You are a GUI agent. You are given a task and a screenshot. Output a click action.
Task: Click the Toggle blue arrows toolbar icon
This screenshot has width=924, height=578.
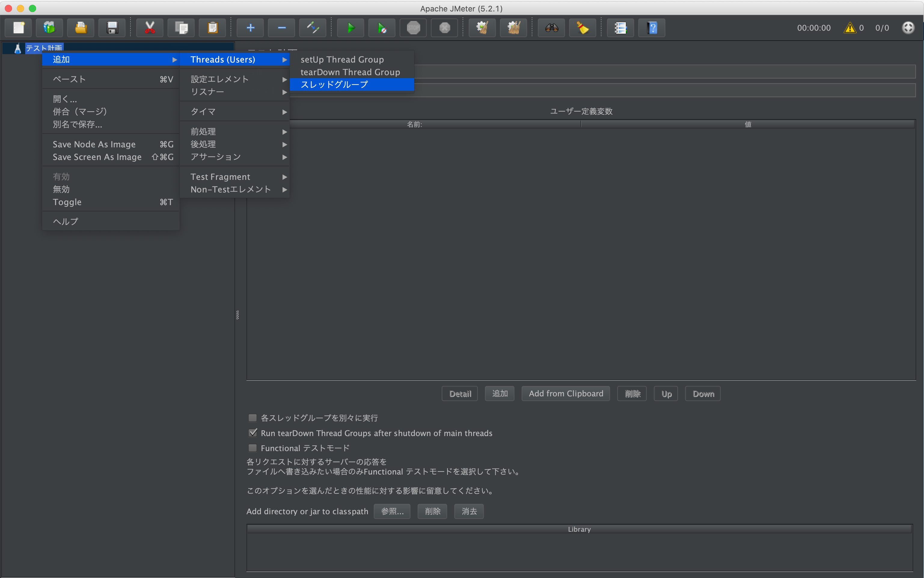click(x=312, y=28)
